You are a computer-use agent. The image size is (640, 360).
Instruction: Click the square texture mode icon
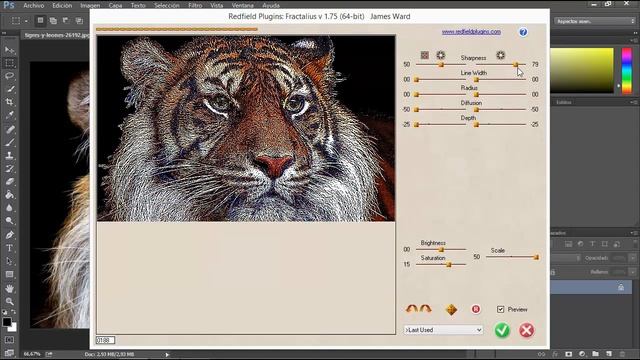pyautogui.click(x=424, y=55)
